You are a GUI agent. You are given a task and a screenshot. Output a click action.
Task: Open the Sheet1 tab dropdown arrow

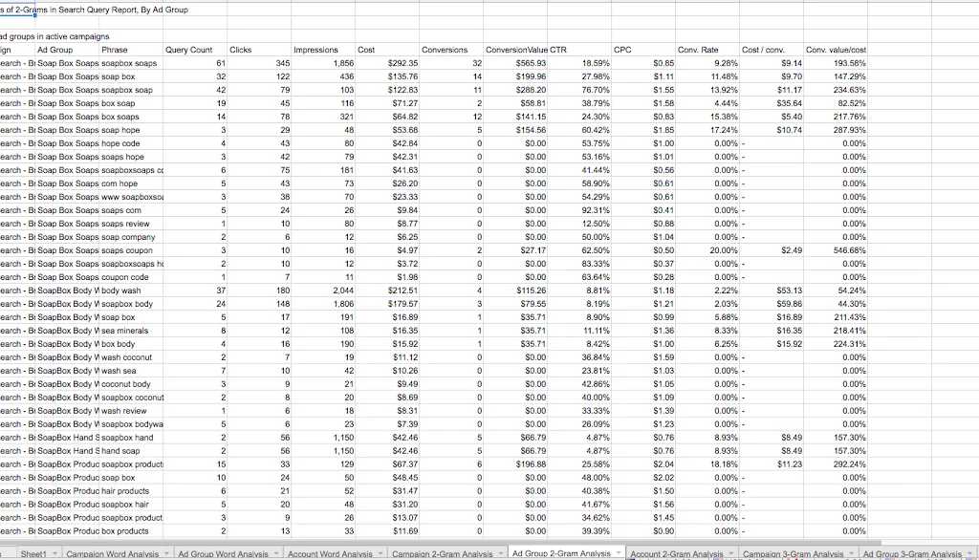(x=54, y=553)
